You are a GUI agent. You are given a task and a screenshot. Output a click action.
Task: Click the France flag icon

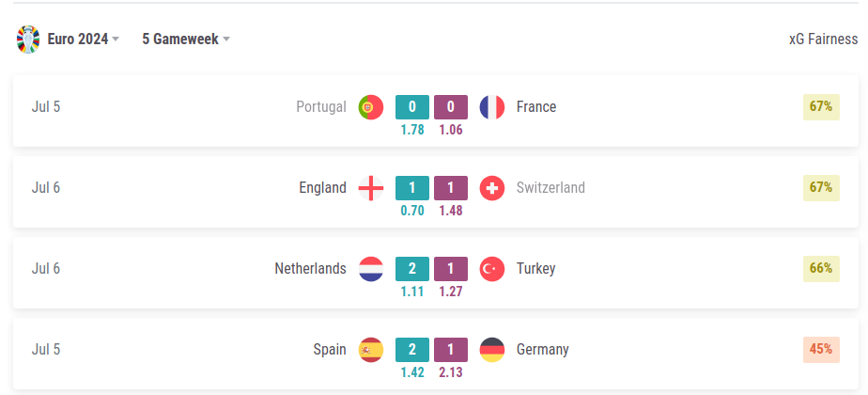(x=492, y=107)
